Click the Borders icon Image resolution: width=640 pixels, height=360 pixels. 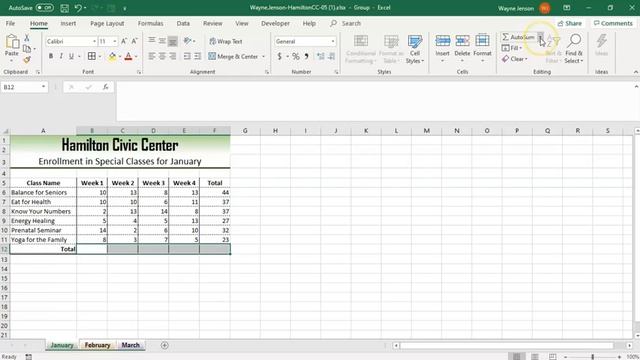click(x=92, y=56)
